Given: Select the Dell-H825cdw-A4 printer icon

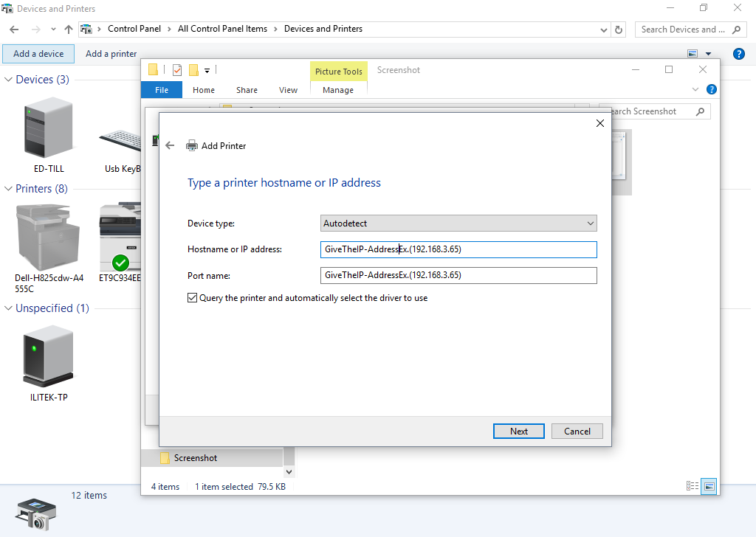Looking at the screenshot, I should tap(49, 236).
